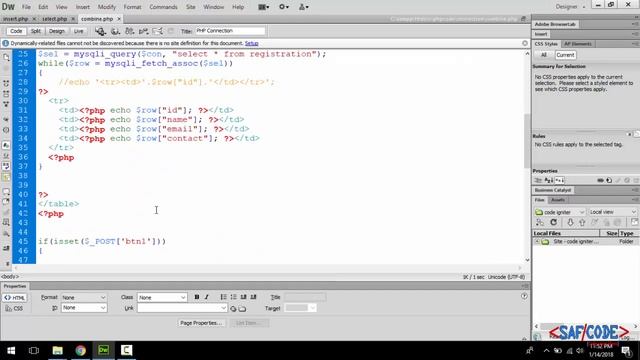Open the ID dropdown
Image resolution: width=640 pixels, height=360 pixels.
tap(84, 308)
